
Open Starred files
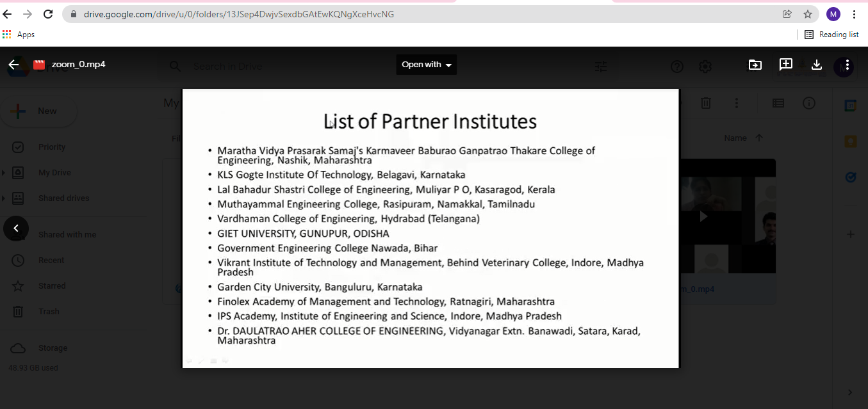pos(52,286)
